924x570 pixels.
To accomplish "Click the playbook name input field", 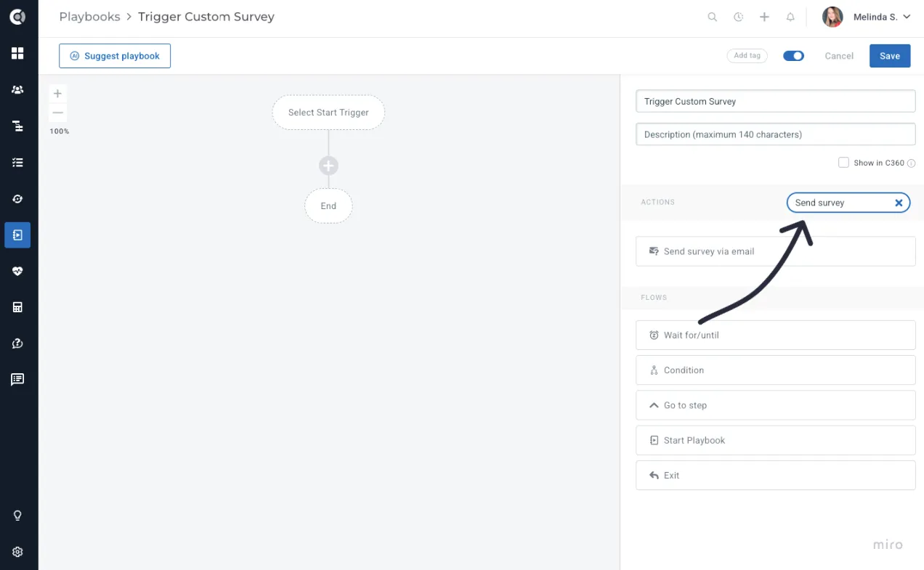I will pos(775,101).
